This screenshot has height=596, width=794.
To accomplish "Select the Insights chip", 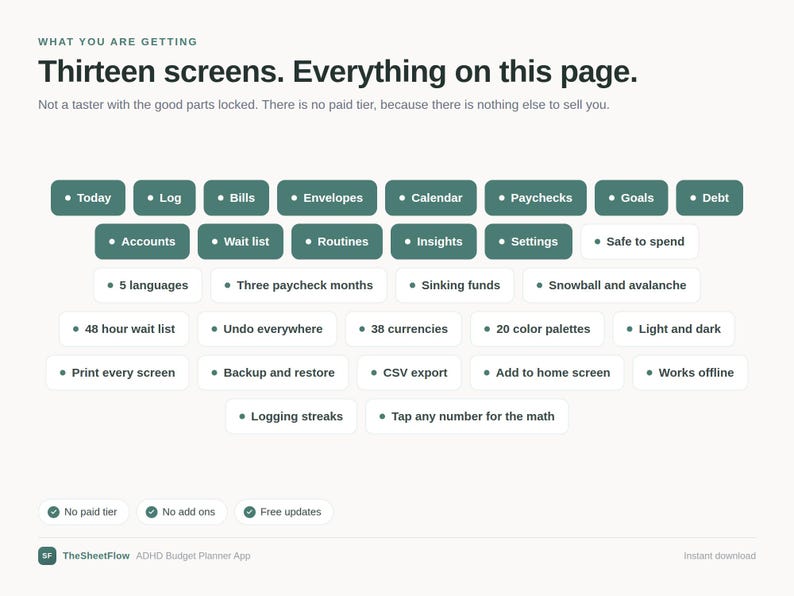I will tap(433, 242).
